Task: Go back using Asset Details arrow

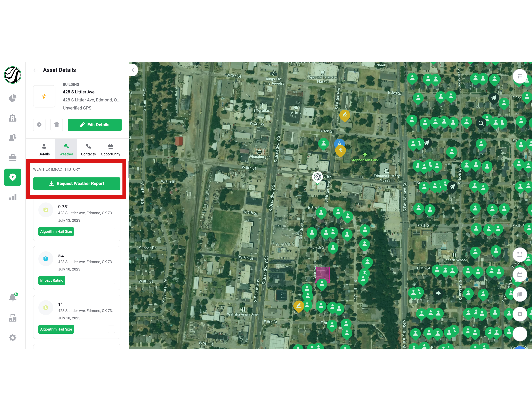Action: click(36, 70)
